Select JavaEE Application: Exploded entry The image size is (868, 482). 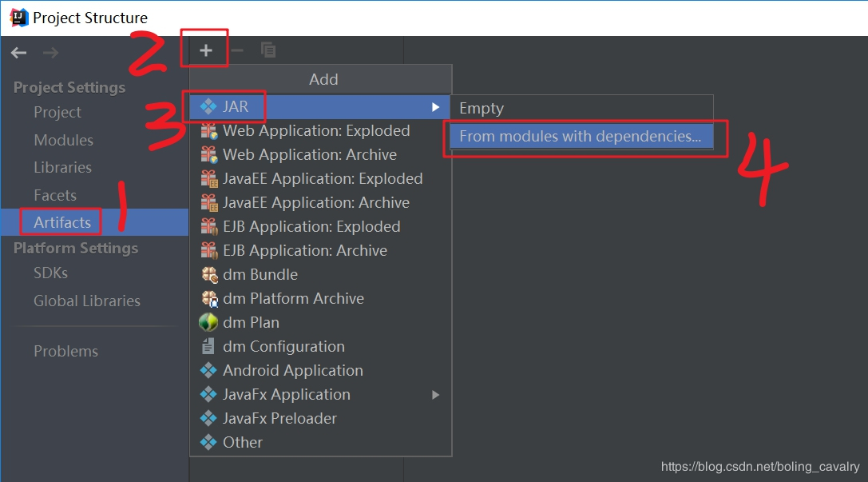pos(320,178)
